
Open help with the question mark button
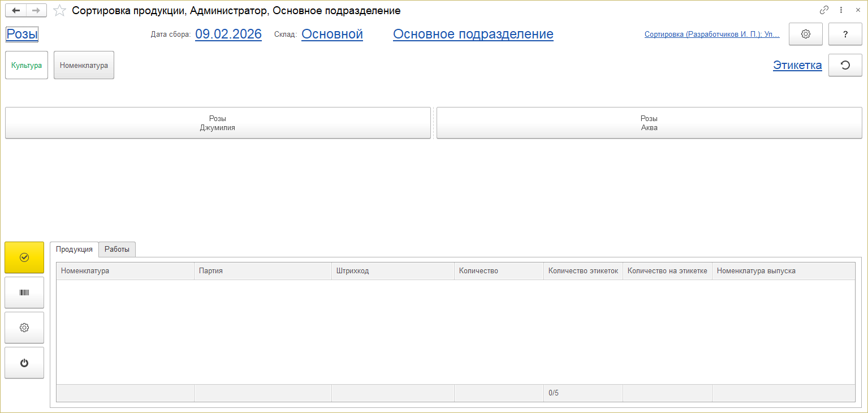click(x=845, y=34)
